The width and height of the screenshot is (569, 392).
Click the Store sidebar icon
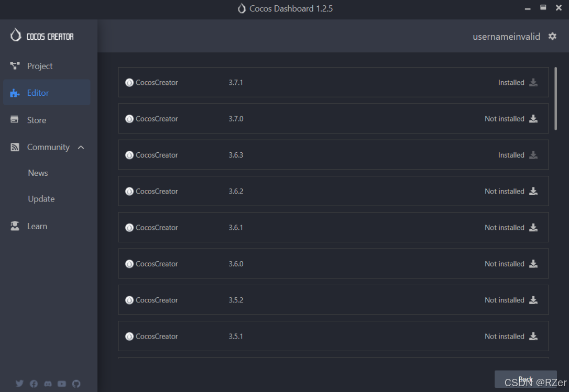(x=15, y=119)
